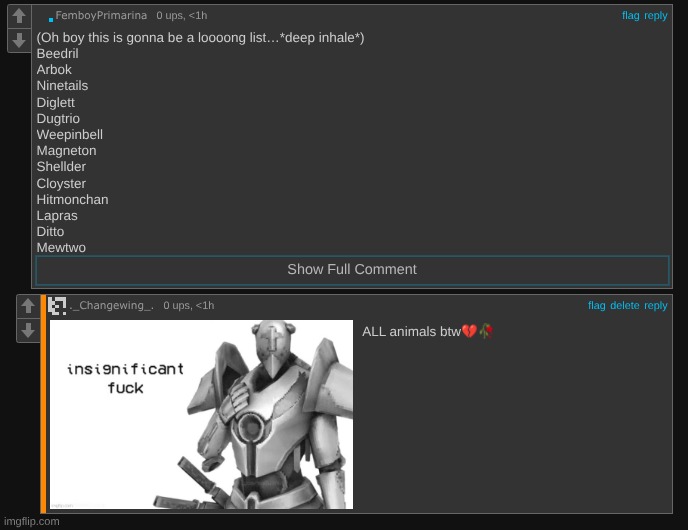This screenshot has width=688, height=530.
Task: Click the broken heart emoji
Action: click(469, 331)
